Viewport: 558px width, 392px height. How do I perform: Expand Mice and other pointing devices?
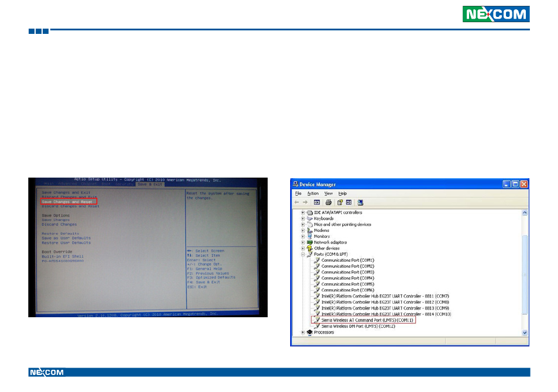pos(303,224)
